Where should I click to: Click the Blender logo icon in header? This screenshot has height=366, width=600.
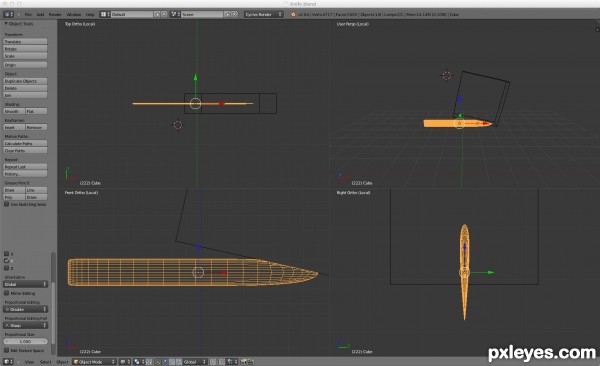pyautogui.click(x=293, y=14)
